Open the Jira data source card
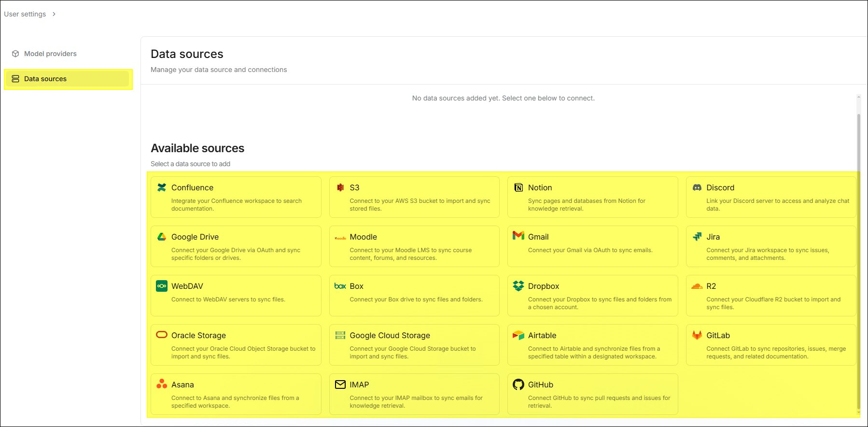This screenshot has height=427, width=868. (x=771, y=246)
